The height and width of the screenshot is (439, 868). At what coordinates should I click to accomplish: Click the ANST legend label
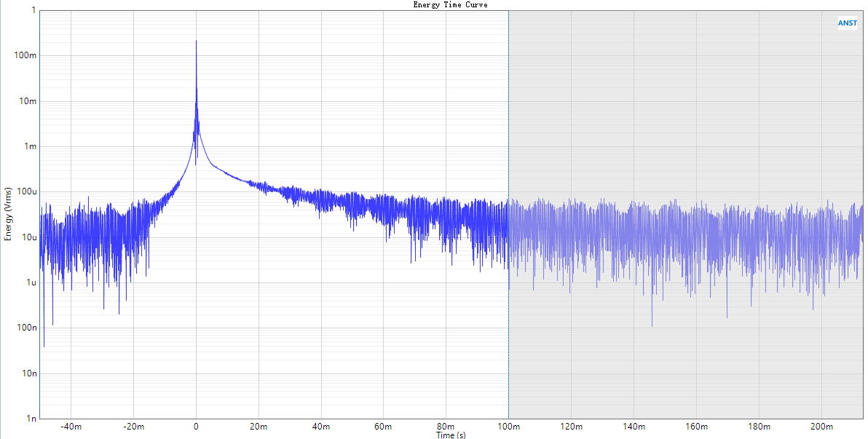click(848, 23)
